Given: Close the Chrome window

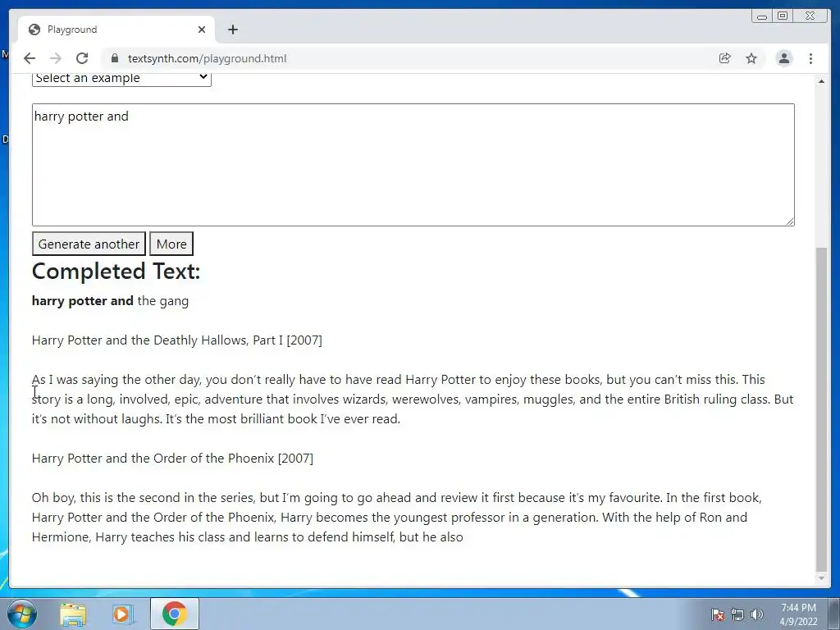Looking at the screenshot, I should coord(810,16).
